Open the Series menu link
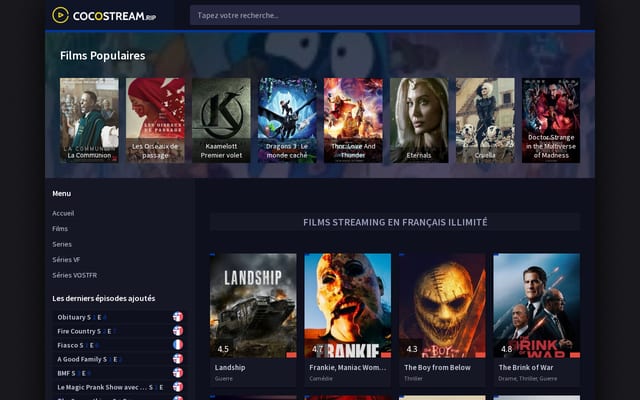Screen dimensions: 640x400 [x=62, y=244]
